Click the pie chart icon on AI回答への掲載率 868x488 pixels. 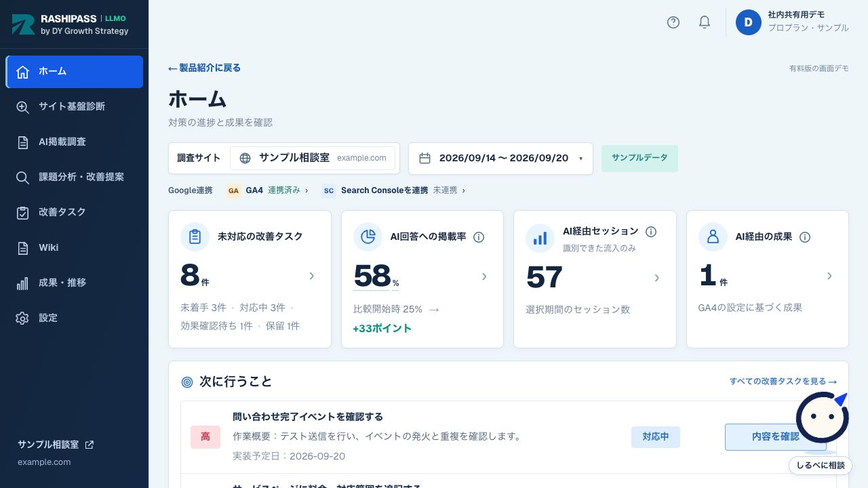[368, 237]
